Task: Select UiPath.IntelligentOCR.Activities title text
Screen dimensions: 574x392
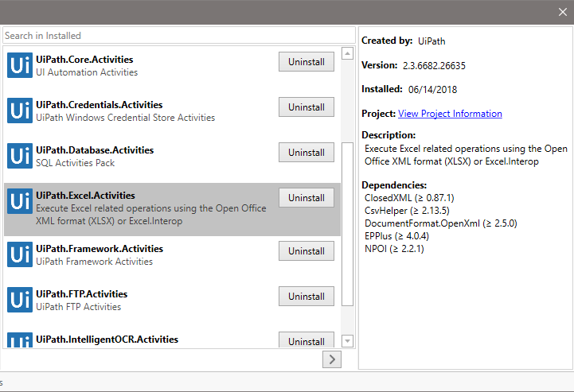Action: point(107,340)
